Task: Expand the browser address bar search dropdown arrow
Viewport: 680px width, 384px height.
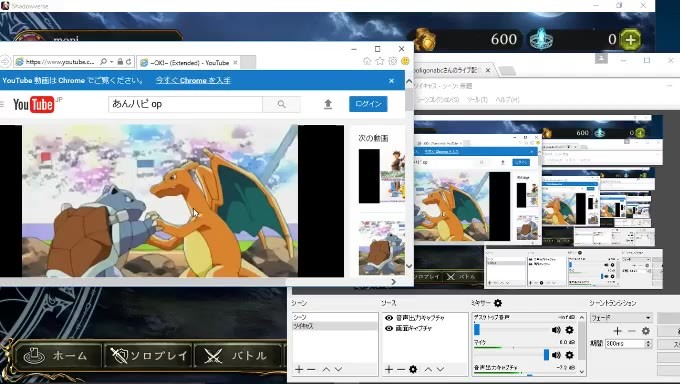Action: [x=111, y=62]
